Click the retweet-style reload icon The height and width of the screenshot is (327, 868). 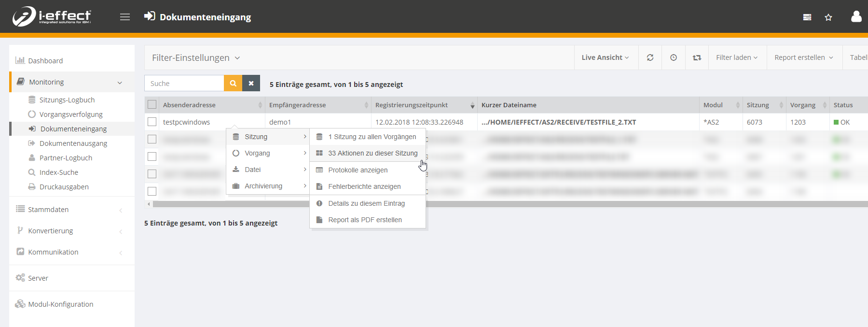click(x=697, y=57)
